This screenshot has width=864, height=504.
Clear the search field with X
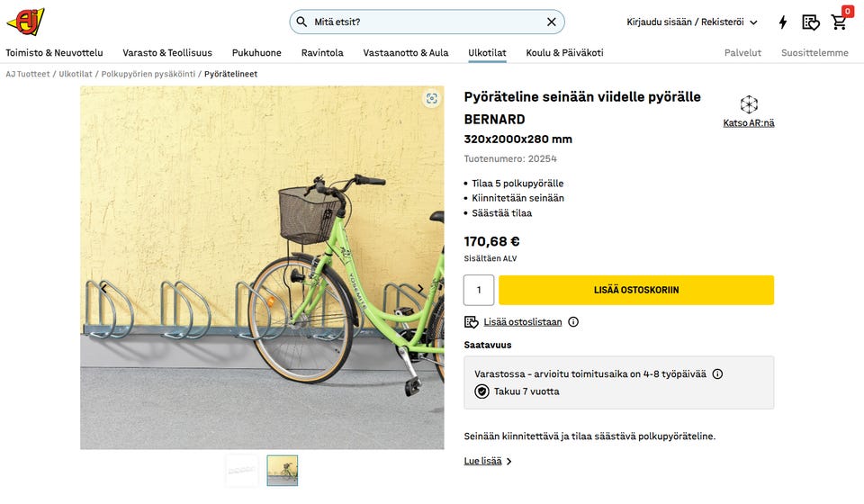[552, 22]
